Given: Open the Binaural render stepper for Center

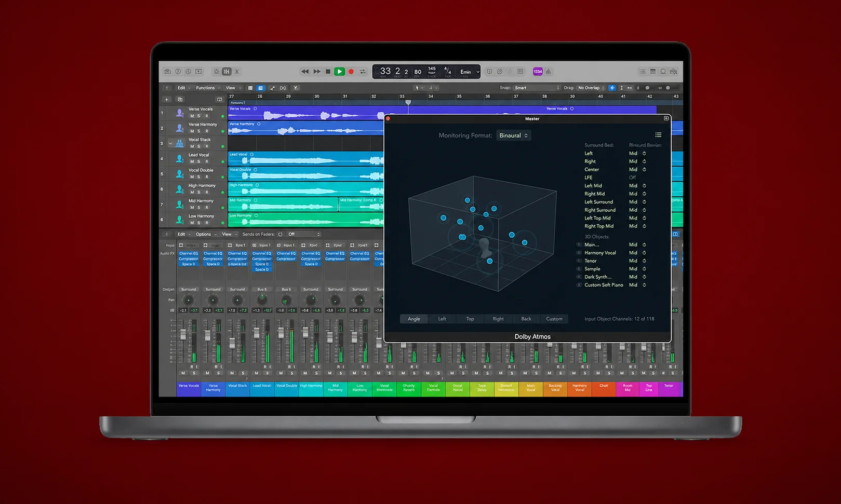Looking at the screenshot, I should (644, 169).
